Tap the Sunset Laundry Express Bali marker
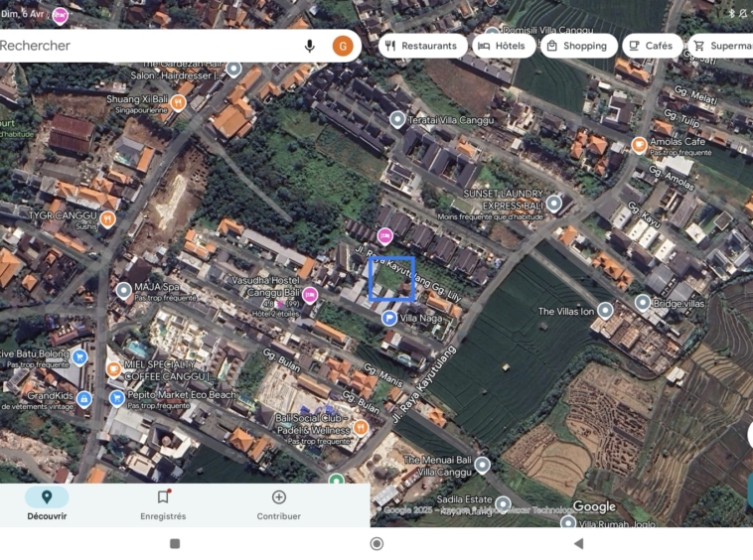The width and height of the screenshot is (753, 560). (x=554, y=204)
